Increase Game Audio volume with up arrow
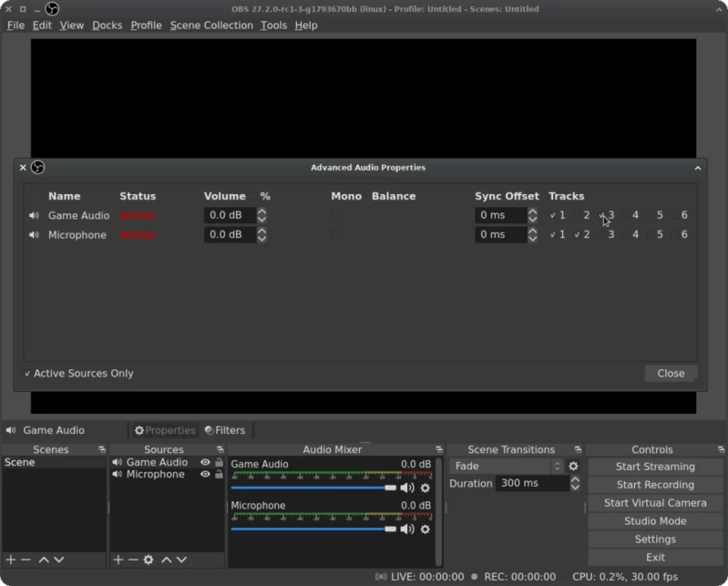The width and height of the screenshot is (728, 586). (261, 211)
